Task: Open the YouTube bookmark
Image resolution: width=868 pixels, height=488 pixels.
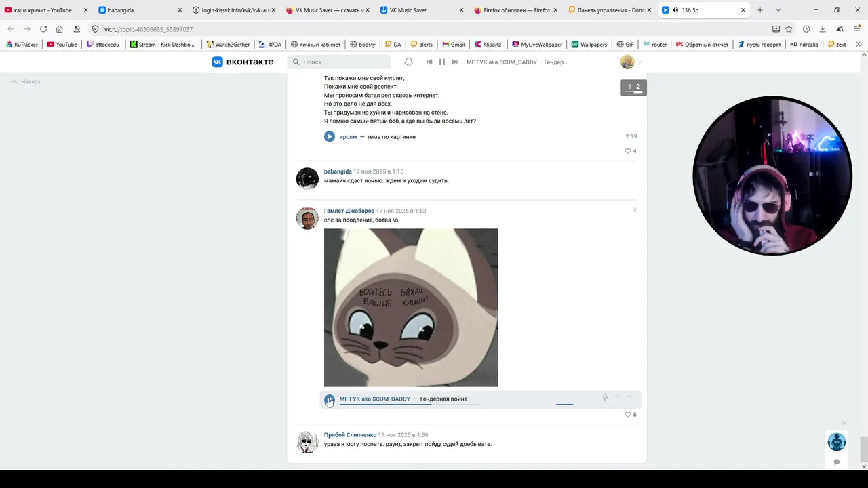Action: tap(62, 45)
